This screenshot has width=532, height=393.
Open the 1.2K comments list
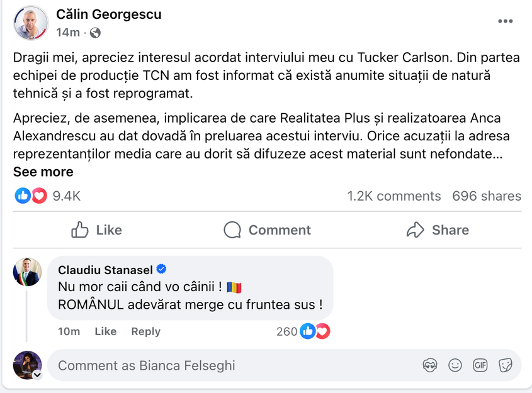click(x=393, y=196)
